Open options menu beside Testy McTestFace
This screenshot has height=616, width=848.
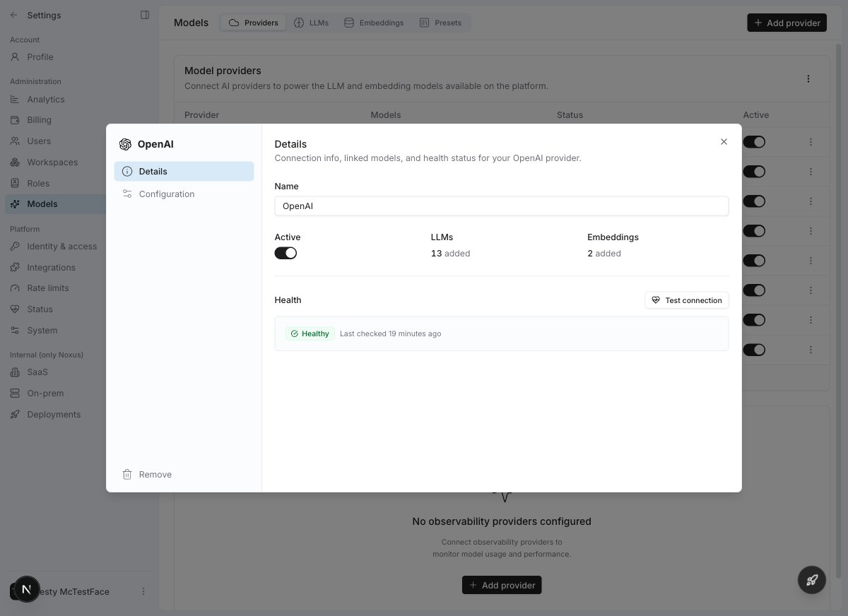point(143,591)
